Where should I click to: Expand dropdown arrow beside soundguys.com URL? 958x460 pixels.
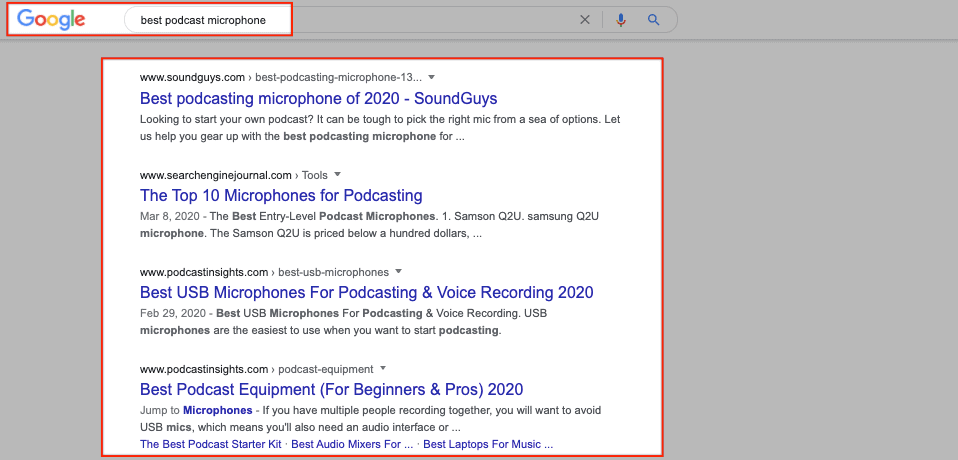tap(431, 77)
